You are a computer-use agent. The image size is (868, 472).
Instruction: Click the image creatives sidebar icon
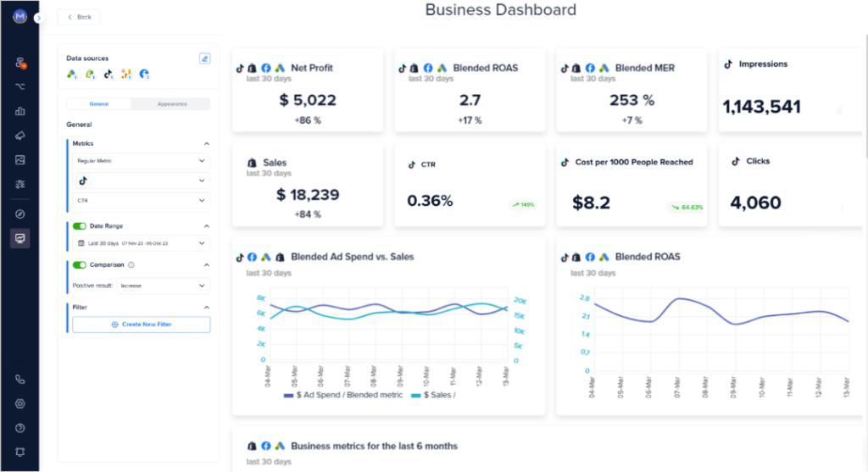(x=20, y=159)
